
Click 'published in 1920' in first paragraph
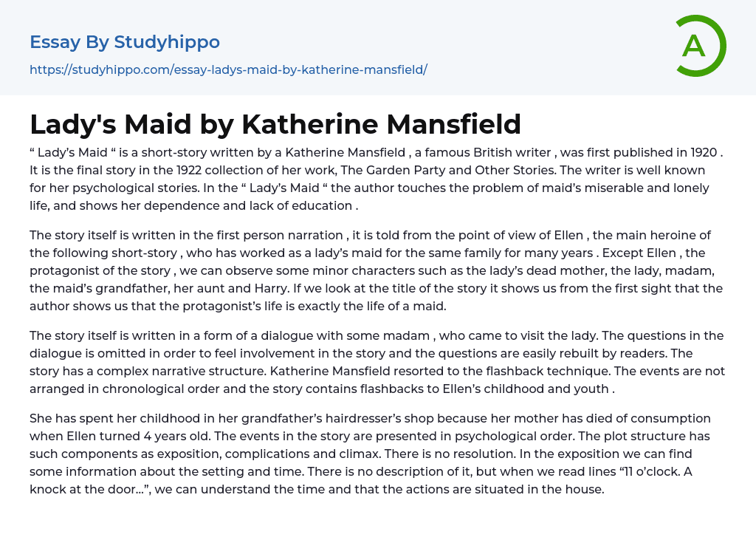(x=664, y=152)
